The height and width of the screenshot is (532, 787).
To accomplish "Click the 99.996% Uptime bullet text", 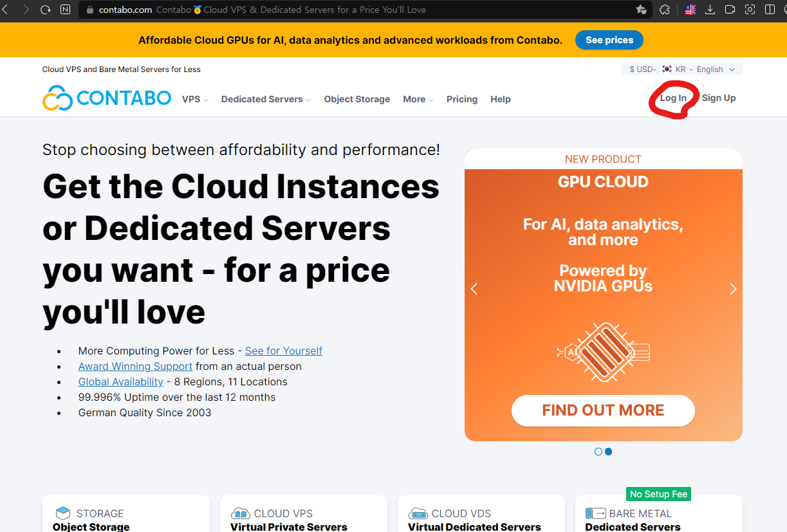I will tap(177, 397).
